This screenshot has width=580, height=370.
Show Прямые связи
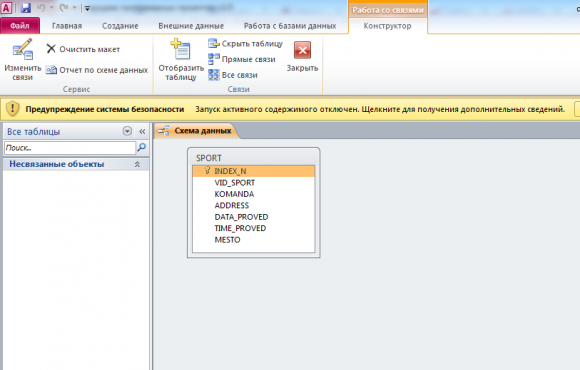click(x=242, y=59)
